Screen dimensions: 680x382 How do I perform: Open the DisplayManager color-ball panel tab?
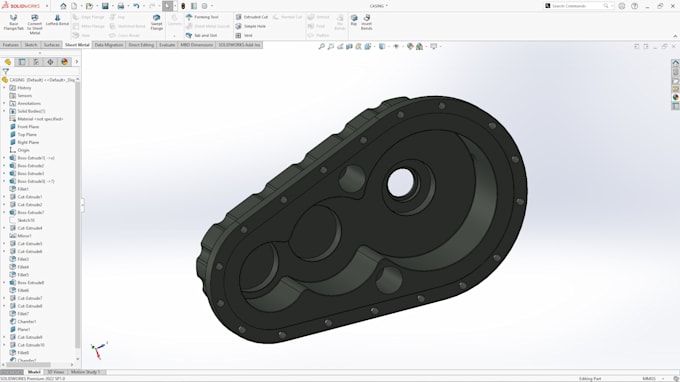65,62
